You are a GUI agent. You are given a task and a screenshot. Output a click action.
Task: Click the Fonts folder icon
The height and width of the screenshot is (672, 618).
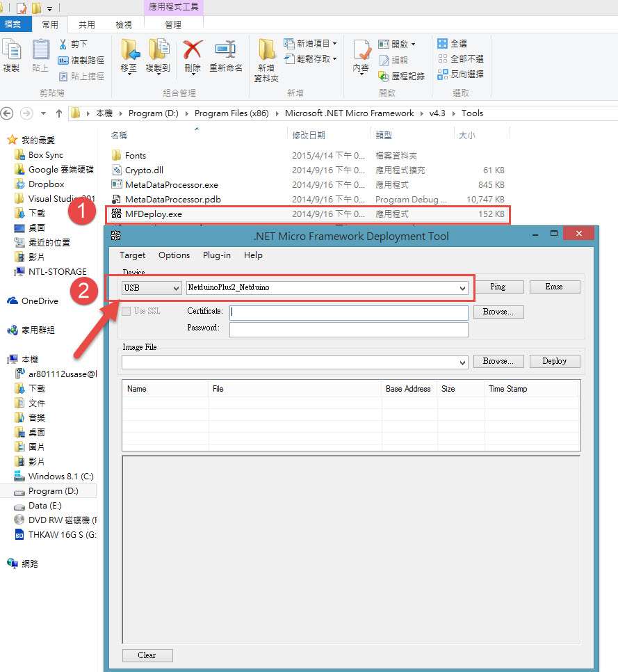[116, 155]
